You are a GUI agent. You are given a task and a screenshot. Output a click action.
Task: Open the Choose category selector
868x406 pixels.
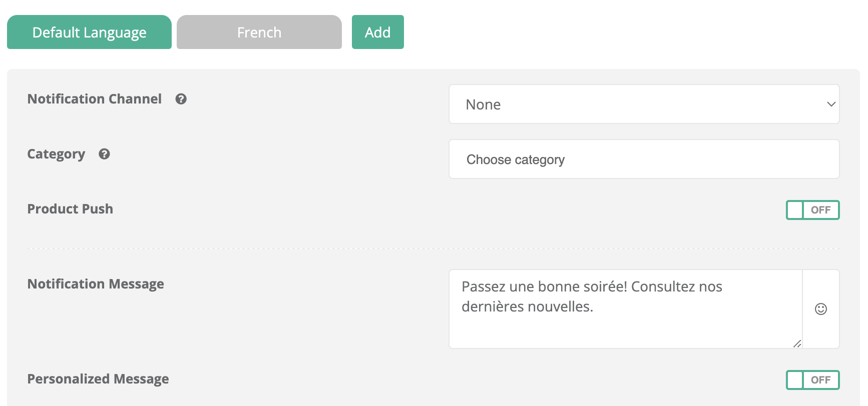(x=643, y=159)
